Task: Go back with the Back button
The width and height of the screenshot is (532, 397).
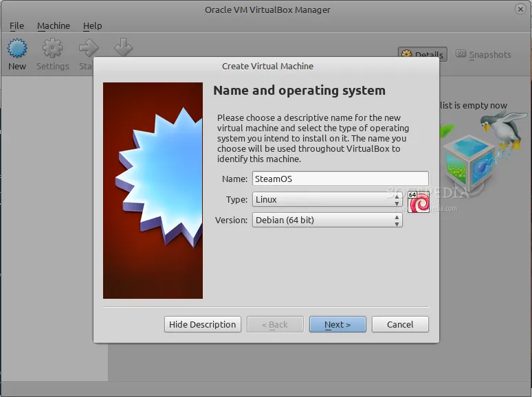Action: tap(275, 324)
